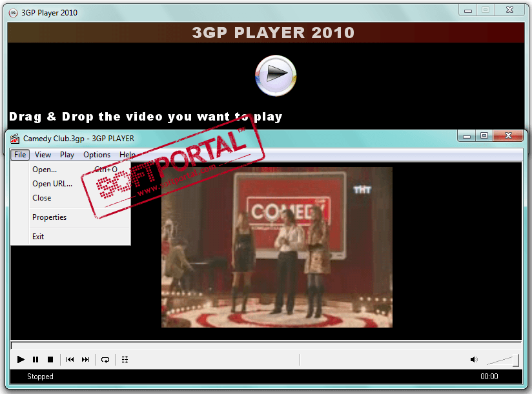532x394 pixels.
Task: Skip to previous track
Action: click(70, 359)
